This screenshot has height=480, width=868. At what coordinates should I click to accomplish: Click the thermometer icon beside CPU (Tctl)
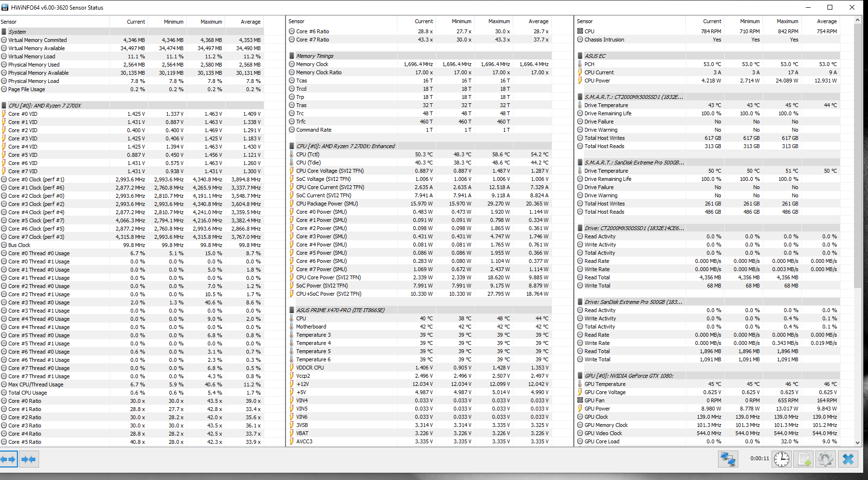(292, 154)
